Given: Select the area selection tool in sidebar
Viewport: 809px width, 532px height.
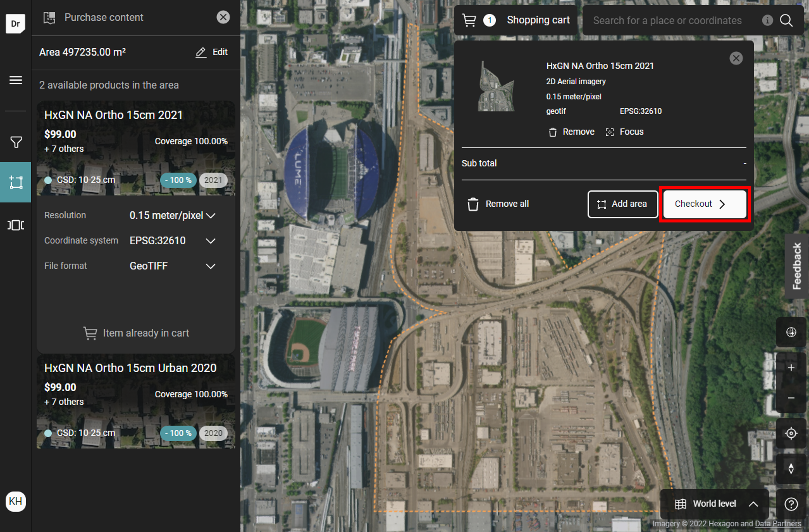Looking at the screenshot, I should tap(16, 182).
